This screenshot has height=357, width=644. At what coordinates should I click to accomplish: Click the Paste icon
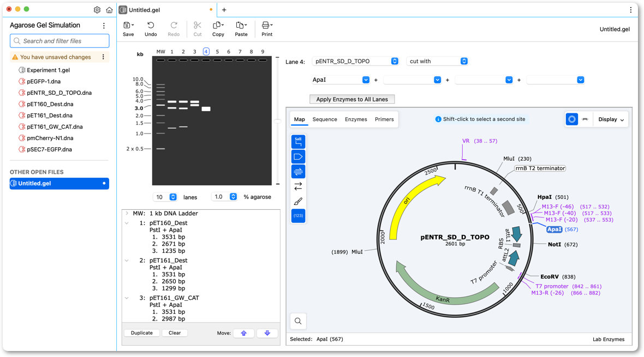pyautogui.click(x=241, y=26)
